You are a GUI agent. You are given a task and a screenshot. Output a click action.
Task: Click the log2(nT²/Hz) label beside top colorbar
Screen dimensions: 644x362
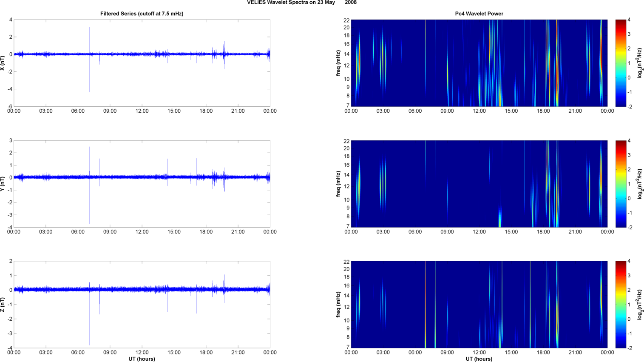(640, 63)
